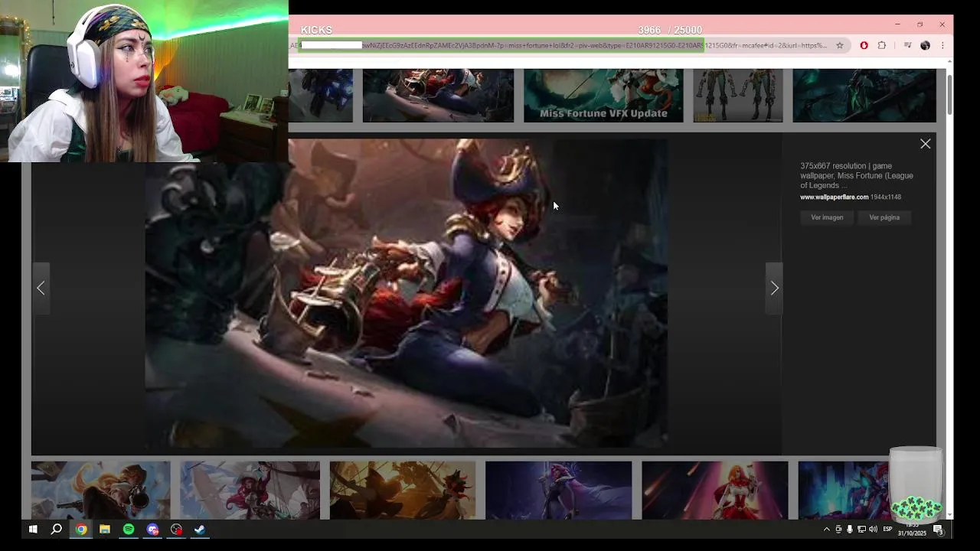Click the Ver imagen button
This screenshot has width=980, height=551.
827,217
